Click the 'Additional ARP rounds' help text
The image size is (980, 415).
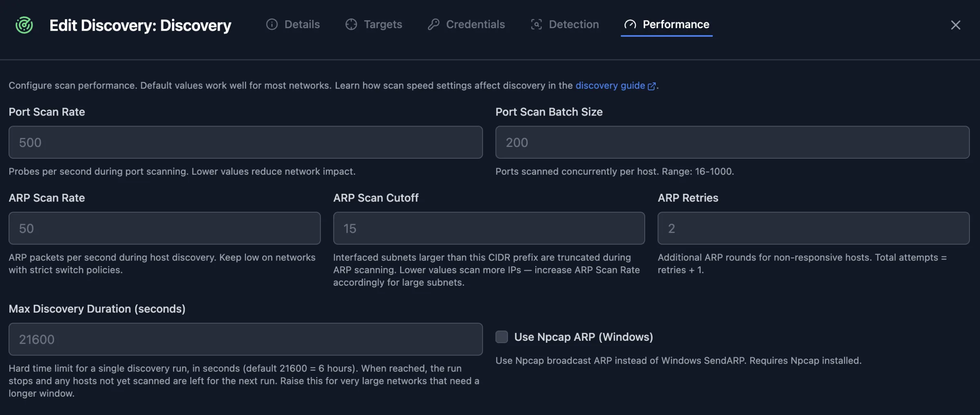point(802,264)
